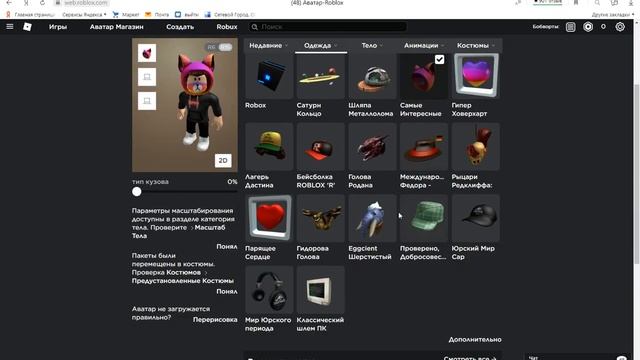The height and width of the screenshot is (360, 640).
Task: Open the chat panel at bottom right
Action: pyautogui.click(x=577, y=357)
